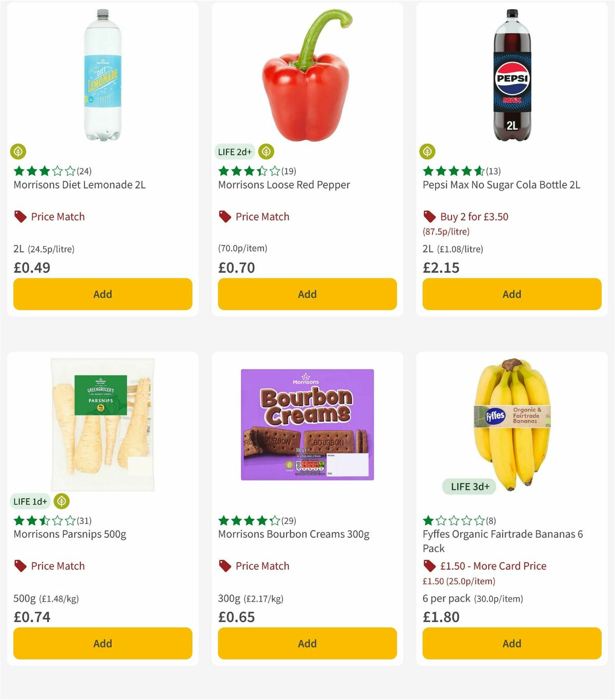Select the fourth star rating on Morrisons Parsnips
This screenshot has height=700, width=615.
[x=58, y=520]
